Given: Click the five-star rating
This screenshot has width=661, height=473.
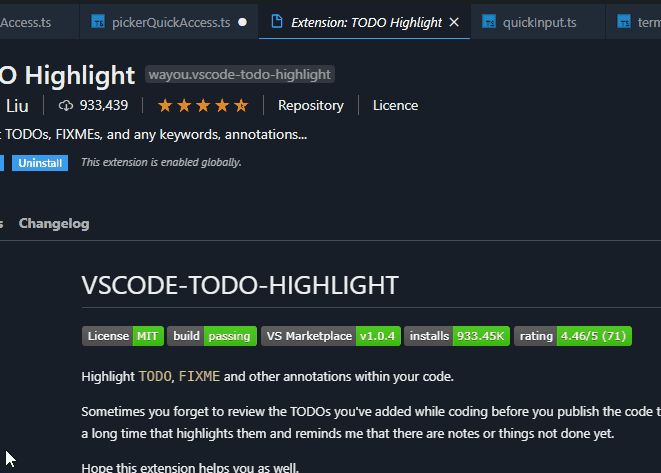Looking at the screenshot, I should [203, 105].
